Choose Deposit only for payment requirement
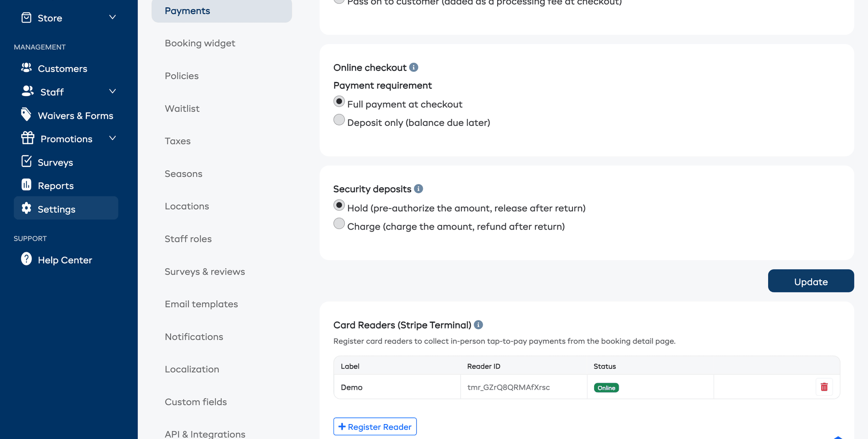 click(339, 120)
